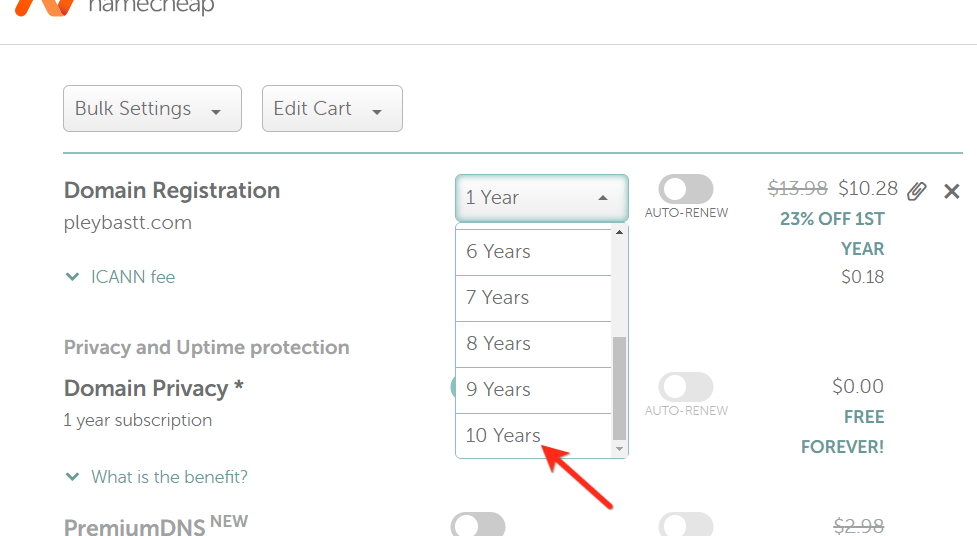The width and height of the screenshot is (977, 536).
Task: Expand the What is the benefit section
Action: tap(156, 477)
